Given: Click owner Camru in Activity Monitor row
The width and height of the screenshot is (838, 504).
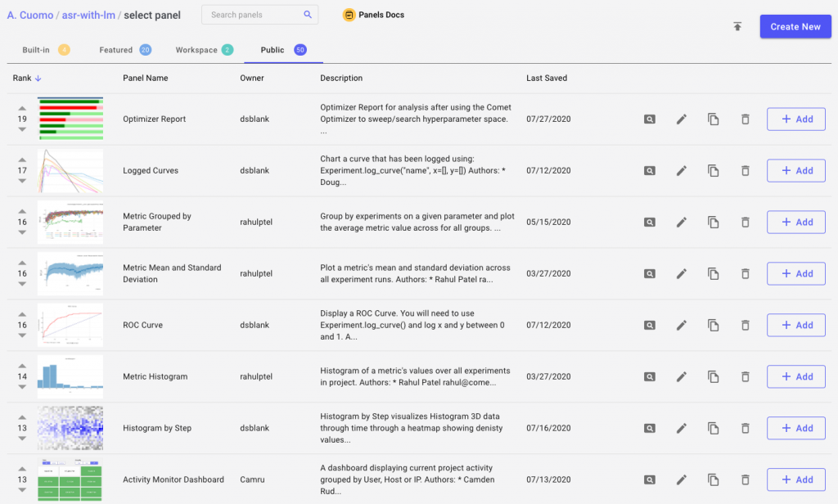Looking at the screenshot, I should point(252,480).
